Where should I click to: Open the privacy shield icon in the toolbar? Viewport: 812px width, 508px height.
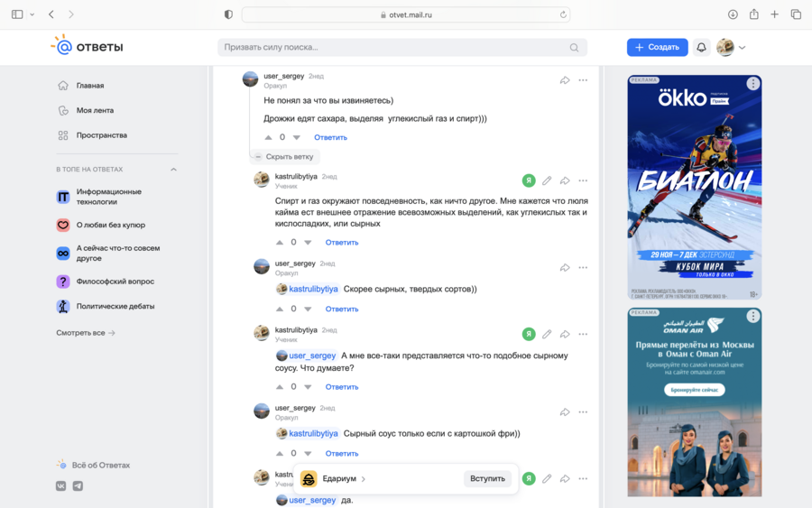228,14
